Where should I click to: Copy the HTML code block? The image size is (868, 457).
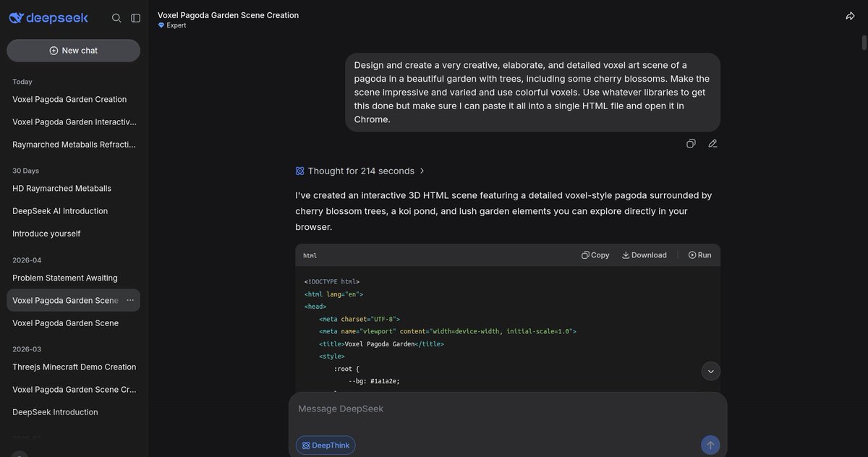coord(595,255)
